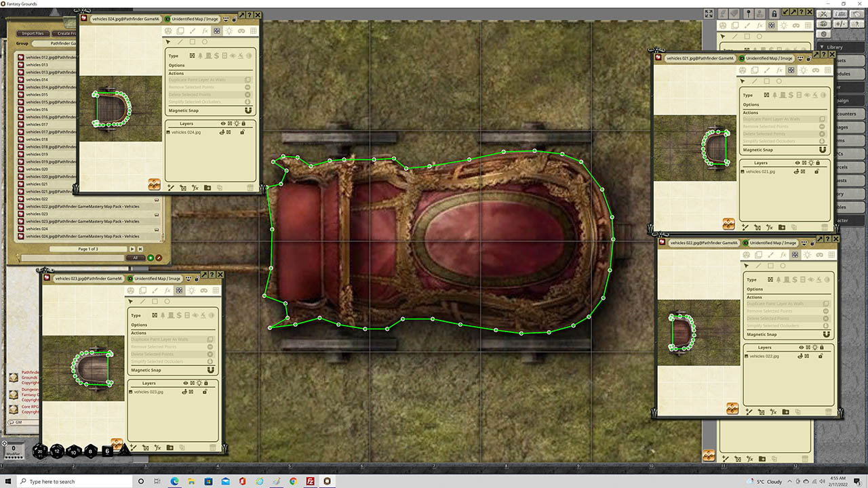Go to next page of image list

[x=132, y=249]
